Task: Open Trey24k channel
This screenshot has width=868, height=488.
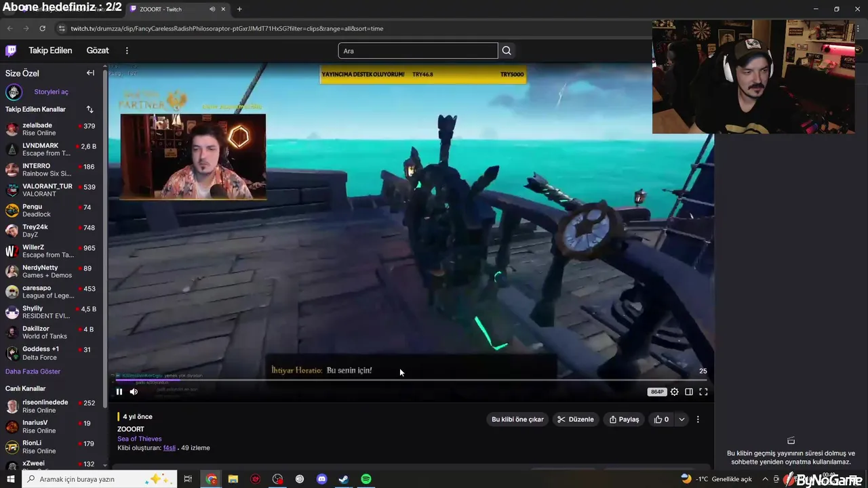Action: (52, 230)
